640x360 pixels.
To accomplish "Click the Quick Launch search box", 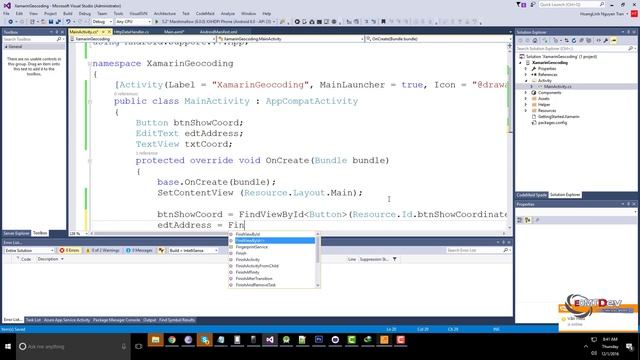I will point(571,4).
